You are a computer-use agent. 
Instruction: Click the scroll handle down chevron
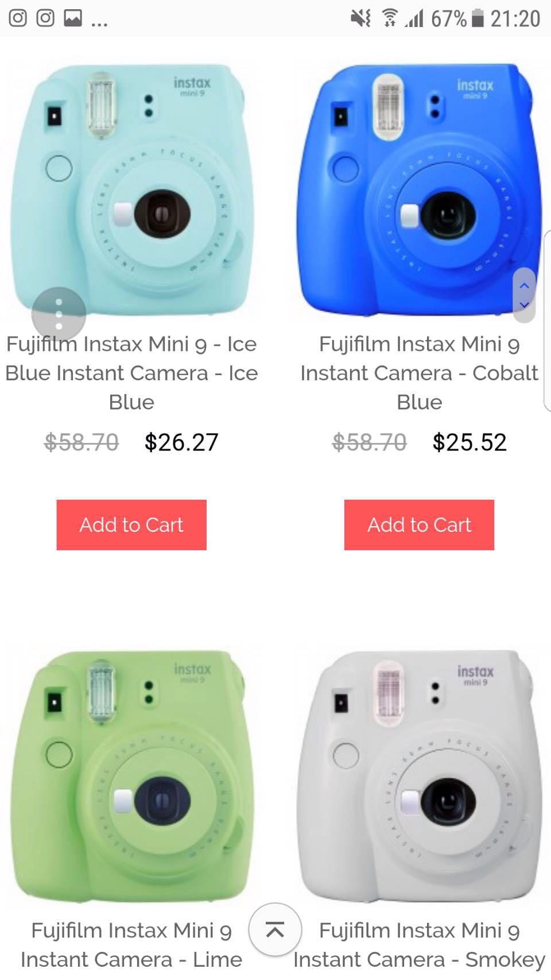pos(524,304)
